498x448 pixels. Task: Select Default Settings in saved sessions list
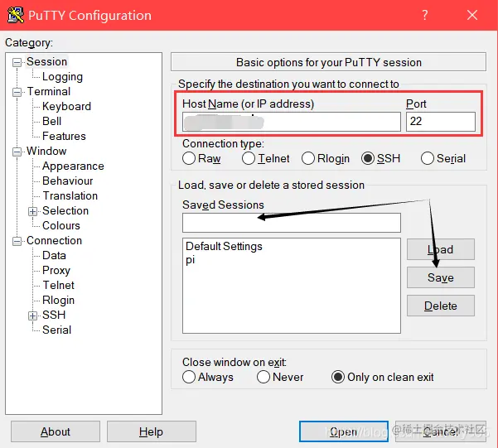click(x=224, y=247)
